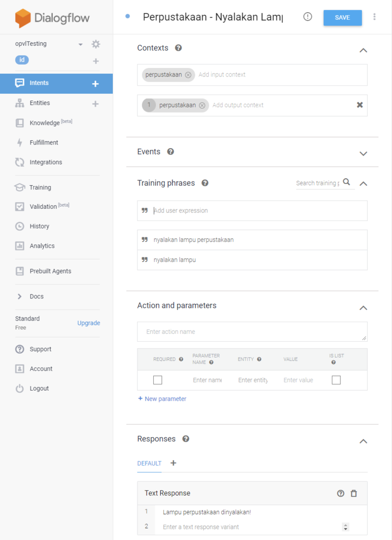Delete the Text Response trash icon

pyautogui.click(x=354, y=494)
